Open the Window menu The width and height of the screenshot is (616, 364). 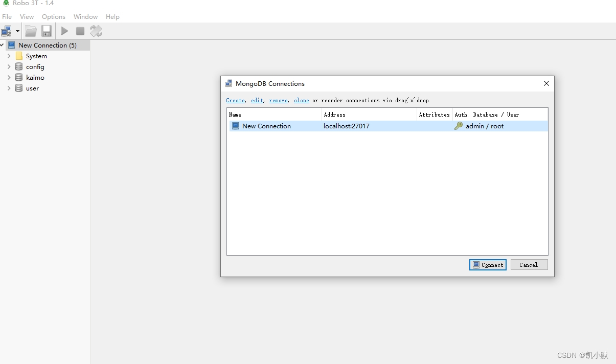pos(85,16)
